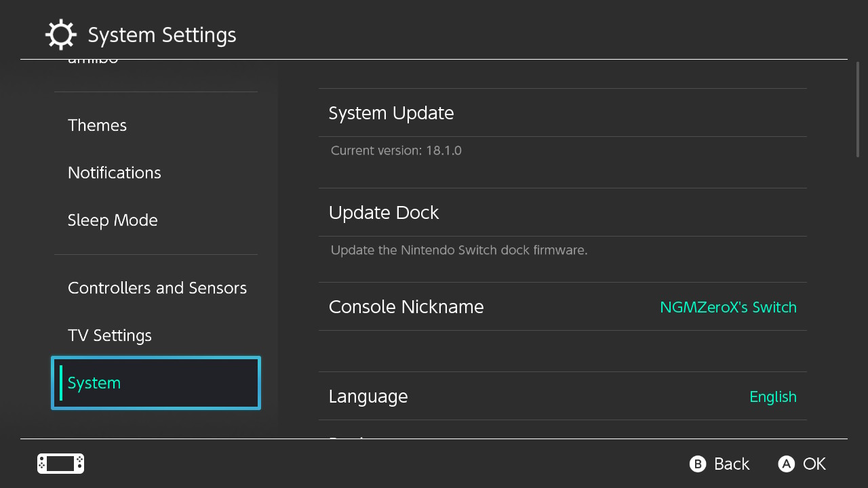Image resolution: width=868 pixels, height=488 pixels.
Task: Click the System Settings title text
Action: 162,35
